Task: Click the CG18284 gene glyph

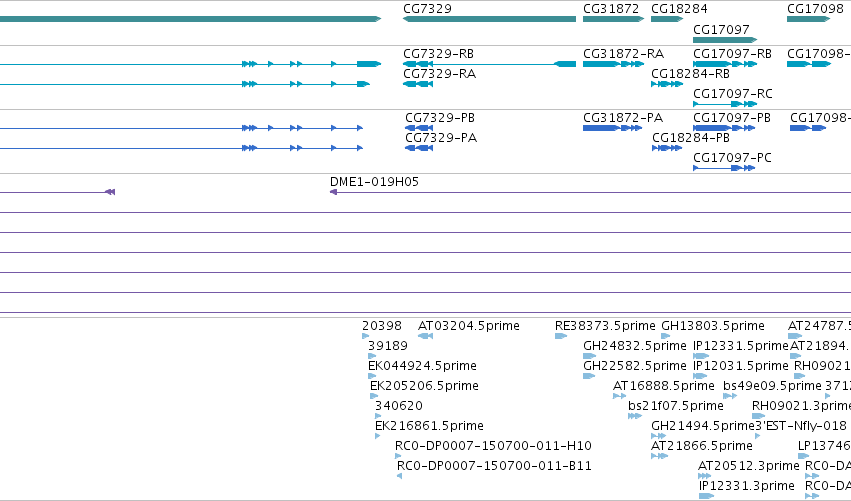Action: pos(667,19)
